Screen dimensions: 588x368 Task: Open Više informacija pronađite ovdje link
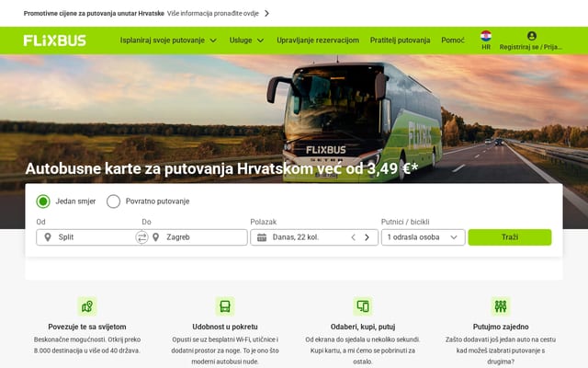(213, 14)
